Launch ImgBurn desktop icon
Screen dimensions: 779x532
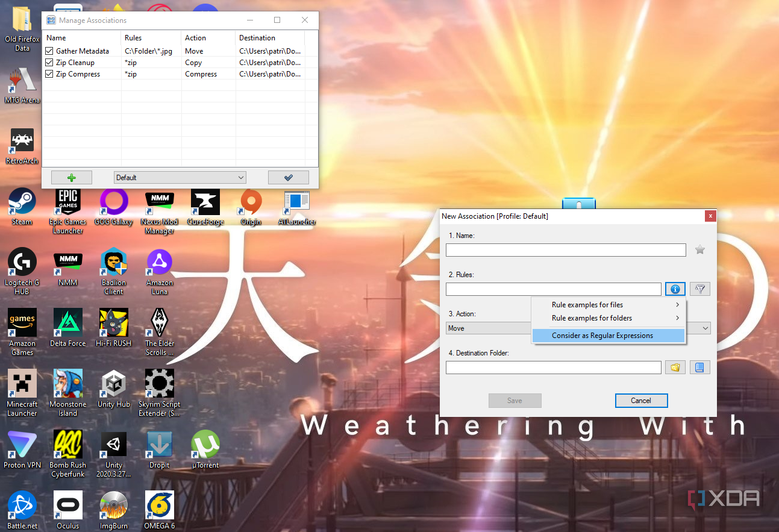click(114, 511)
